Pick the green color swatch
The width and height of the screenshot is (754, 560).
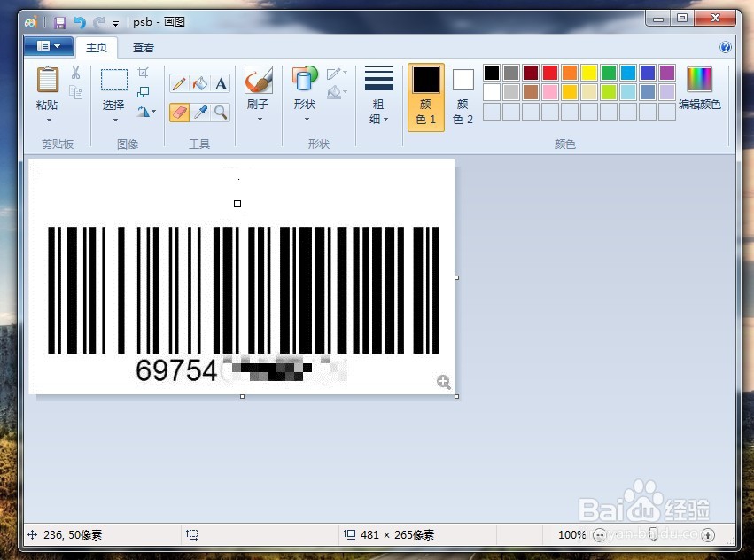(x=609, y=73)
